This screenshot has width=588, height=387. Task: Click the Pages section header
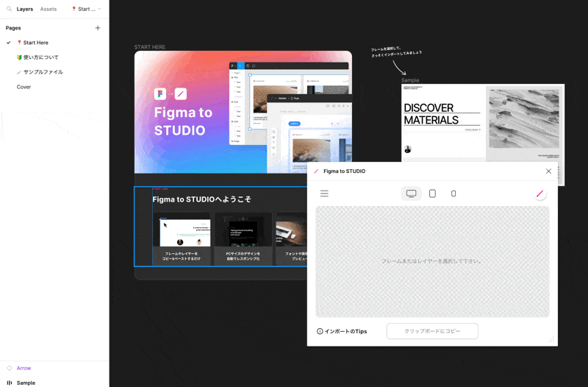[x=13, y=28]
